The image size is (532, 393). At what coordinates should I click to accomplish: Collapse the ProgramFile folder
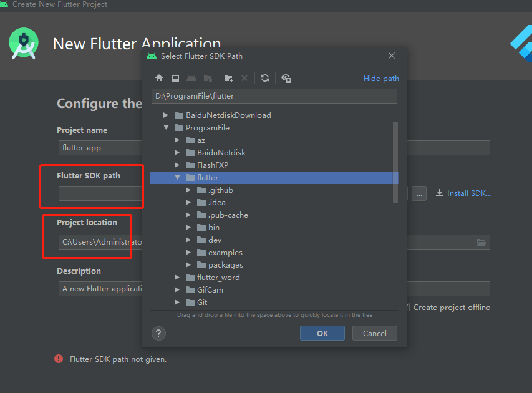point(166,128)
